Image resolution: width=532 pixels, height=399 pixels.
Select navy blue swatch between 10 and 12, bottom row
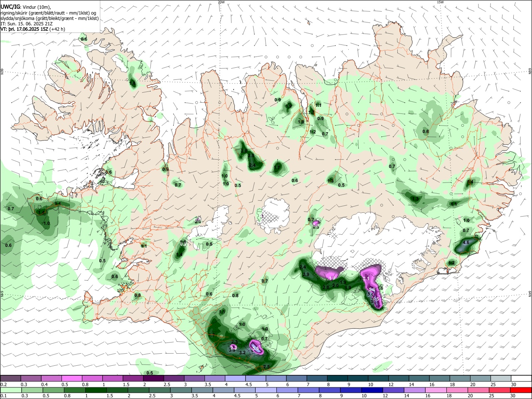pyautogui.click(x=372, y=390)
